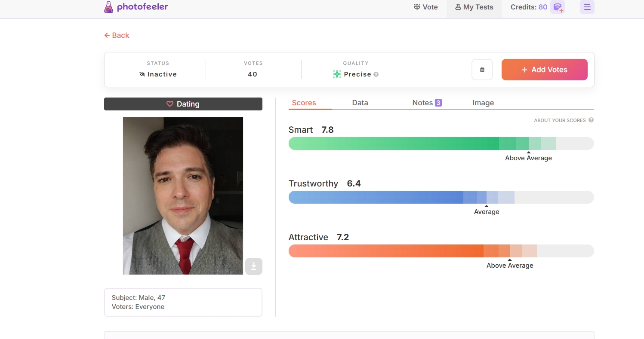Click the Precise quality plus icon

(337, 74)
